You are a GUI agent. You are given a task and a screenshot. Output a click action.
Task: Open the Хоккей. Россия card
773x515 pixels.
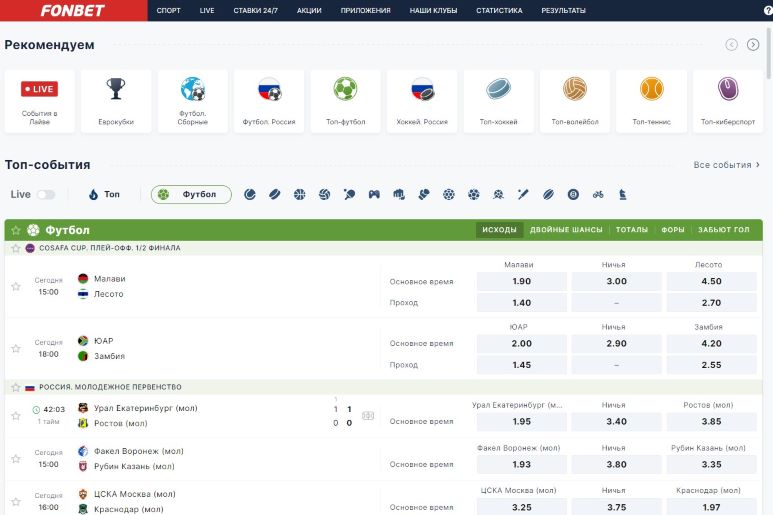(x=422, y=102)
